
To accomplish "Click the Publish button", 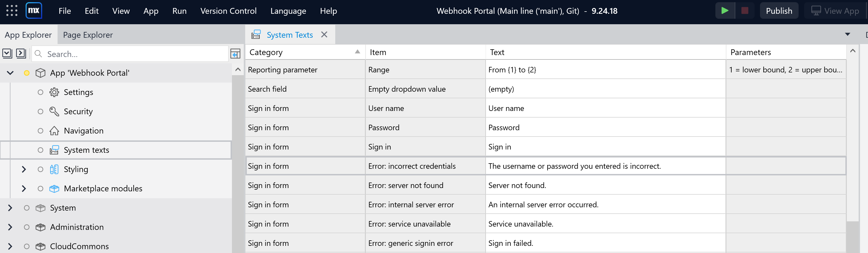I will 779,11.
